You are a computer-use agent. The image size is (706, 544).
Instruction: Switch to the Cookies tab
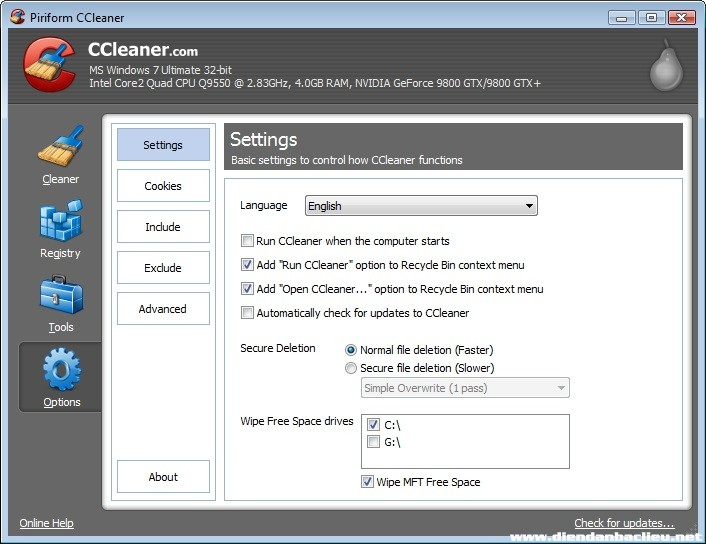tap(163, 186)
